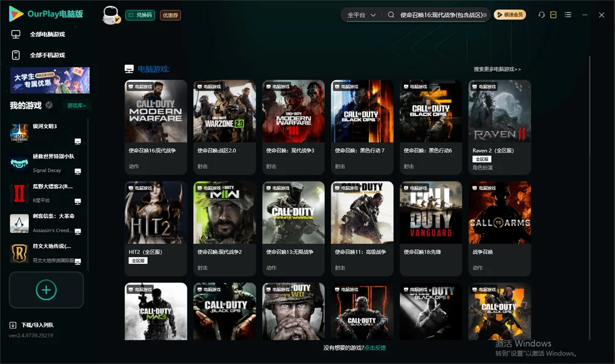Click the 点击反馈 feedback link

(x=375, y=347)
